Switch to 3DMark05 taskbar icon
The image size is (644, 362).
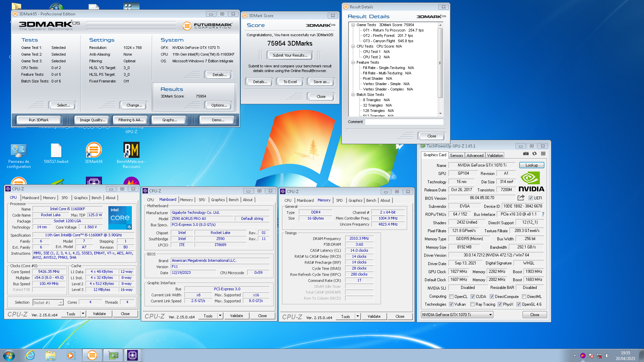click(x=92, y=355)
